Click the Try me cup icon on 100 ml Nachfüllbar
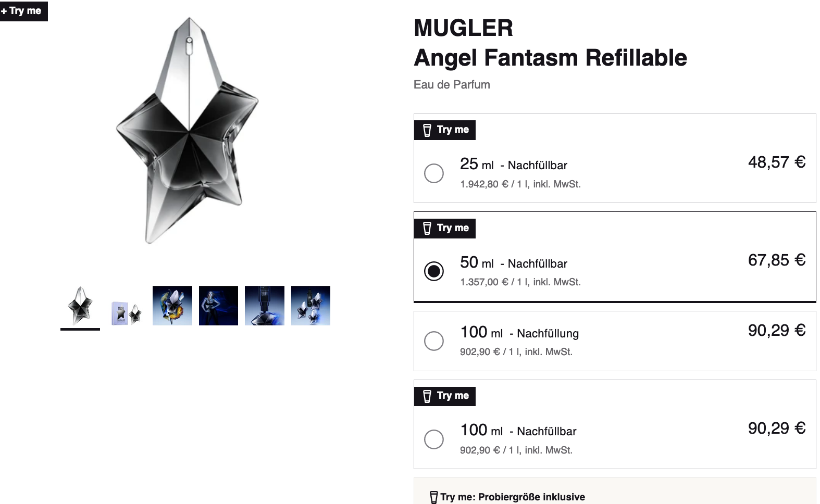Screen dimensions: 820x504 coord(427,396)
